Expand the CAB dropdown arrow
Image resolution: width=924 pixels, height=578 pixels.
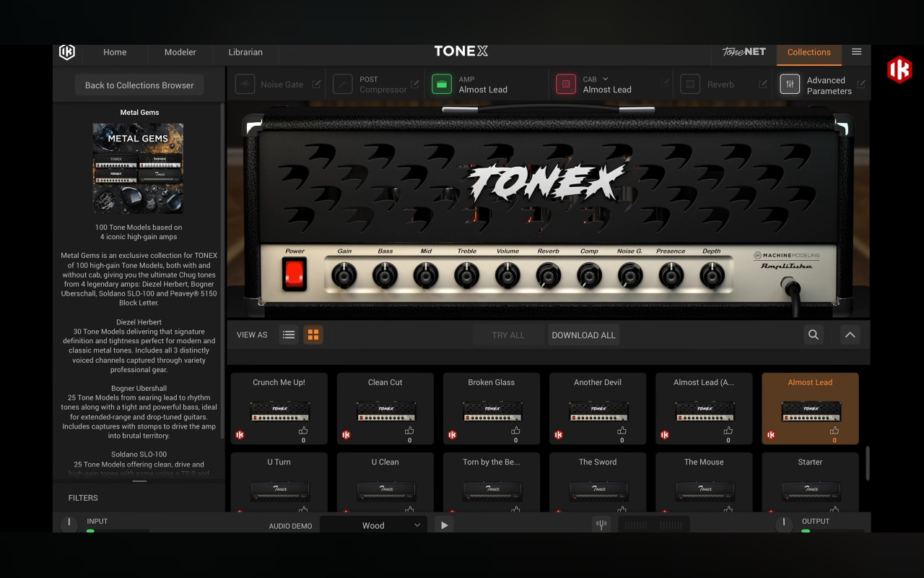[605, 79]
